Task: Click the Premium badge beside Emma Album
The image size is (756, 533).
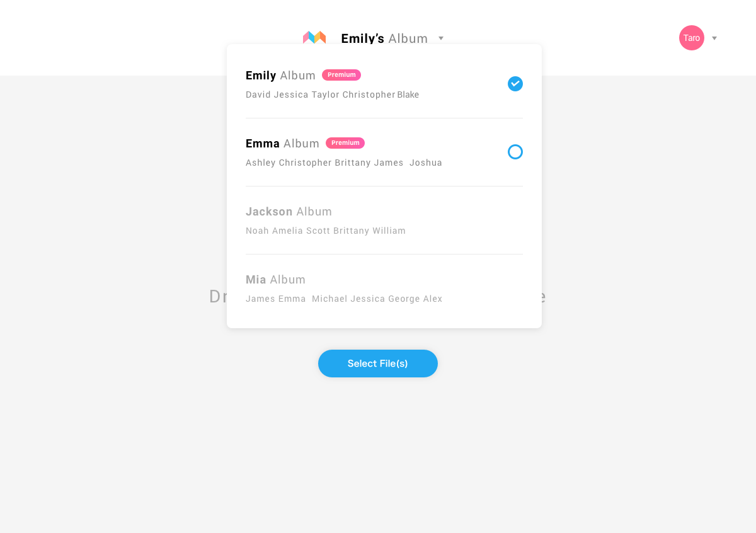Action: coord(345,143)
